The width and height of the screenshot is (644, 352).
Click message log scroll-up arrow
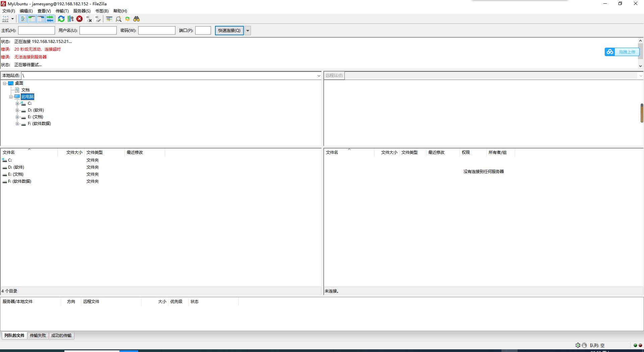[640, 41]
